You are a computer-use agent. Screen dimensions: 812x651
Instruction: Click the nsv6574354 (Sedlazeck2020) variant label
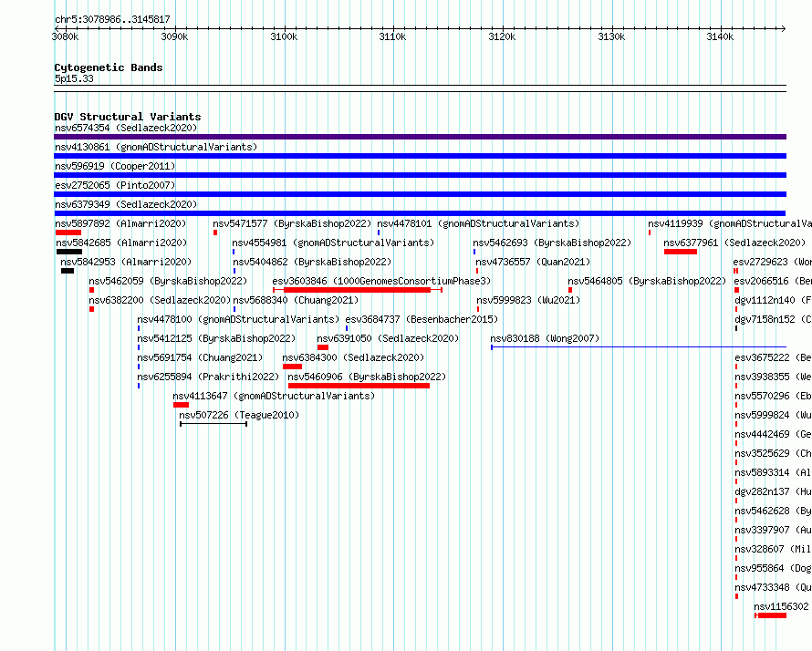[x=126, y=128]
